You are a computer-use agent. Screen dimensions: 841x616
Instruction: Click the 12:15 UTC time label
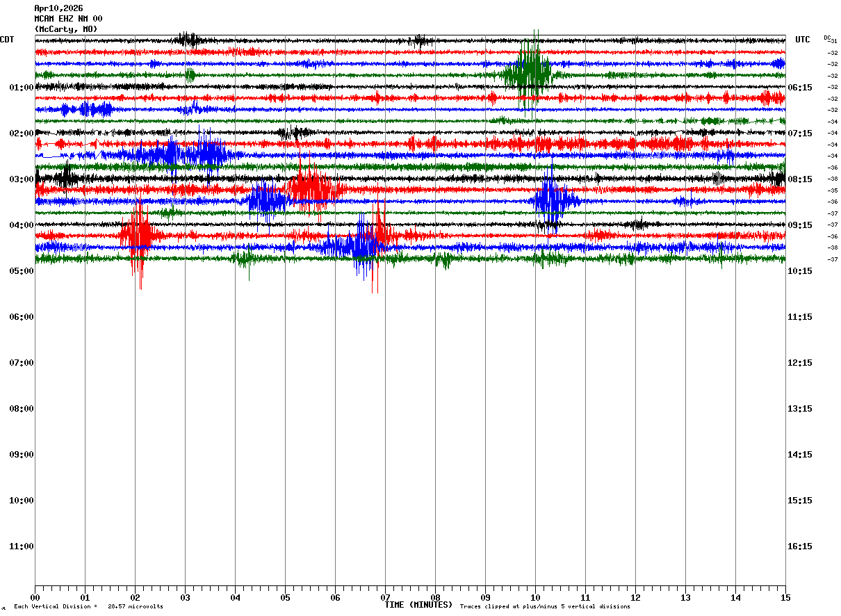pos(799,363)
